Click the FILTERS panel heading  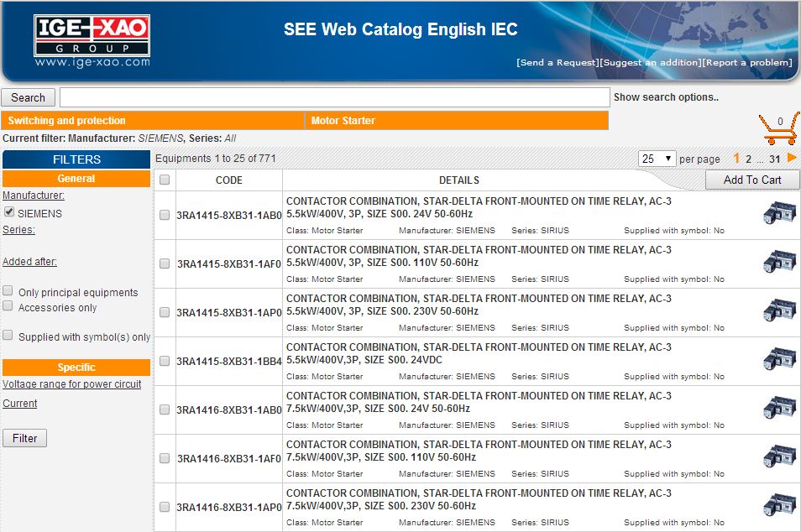[76, 159]
